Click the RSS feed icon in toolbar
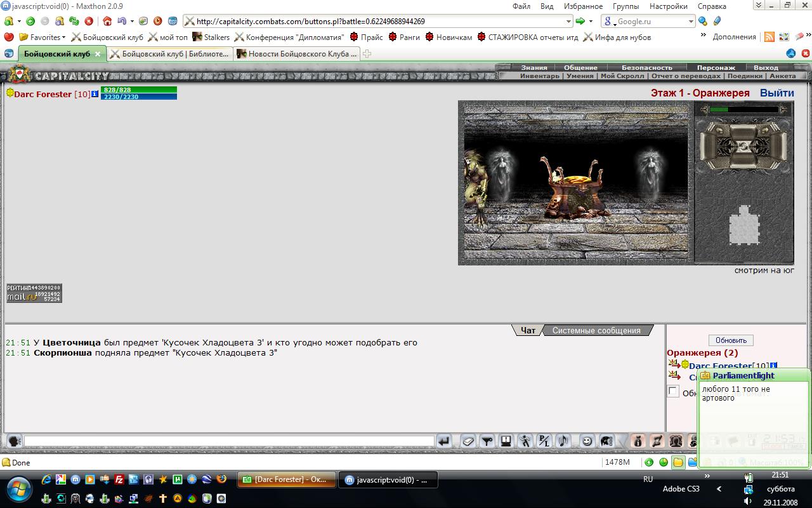The width and height of the screenshot is (812, 508). [x=769, y=37]
